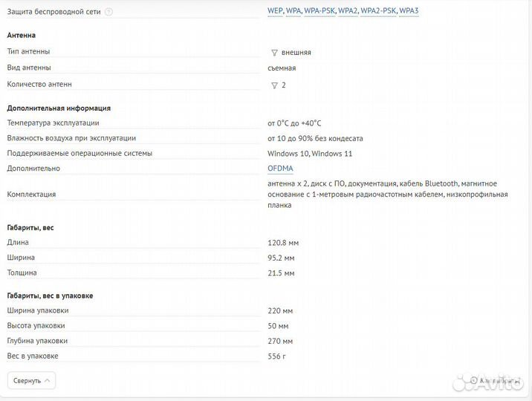
Task: Follow the WPA2-PSK link
Action: (x=378, y=11)
